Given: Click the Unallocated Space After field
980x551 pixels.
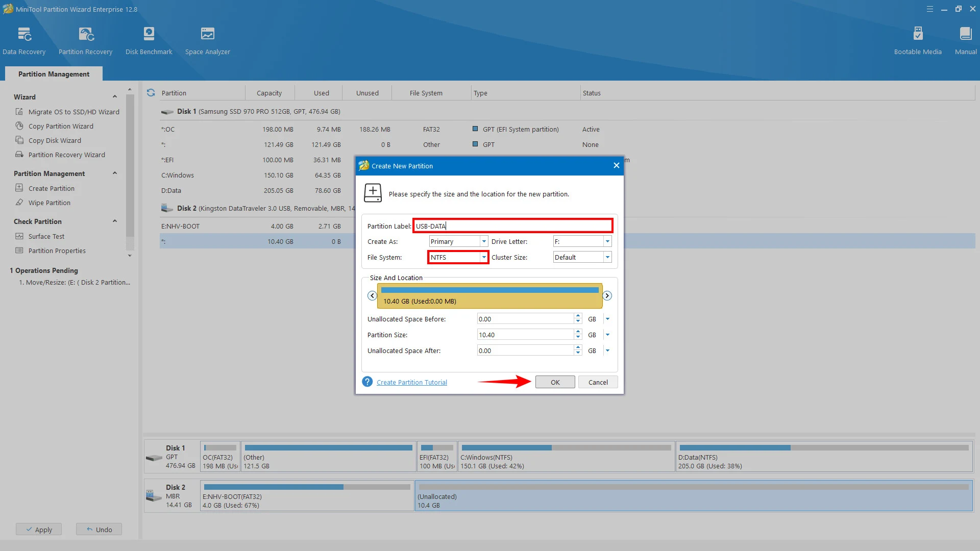Looking at the screenshot, I should (525, 350).
